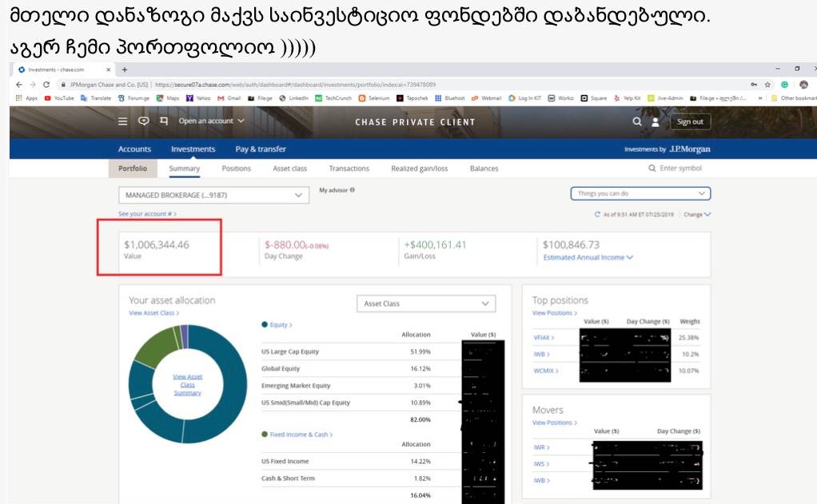Image resolution: width=817 pixels, height=504 pixels.
Task: Open the green extension icon in toolbar
Action: (785, 85)
